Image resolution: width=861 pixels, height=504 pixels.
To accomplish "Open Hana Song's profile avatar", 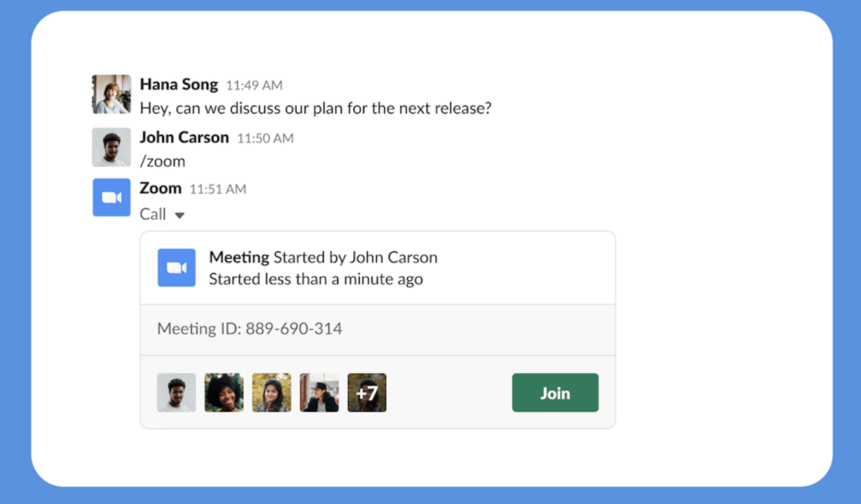I will click(111, 94).
